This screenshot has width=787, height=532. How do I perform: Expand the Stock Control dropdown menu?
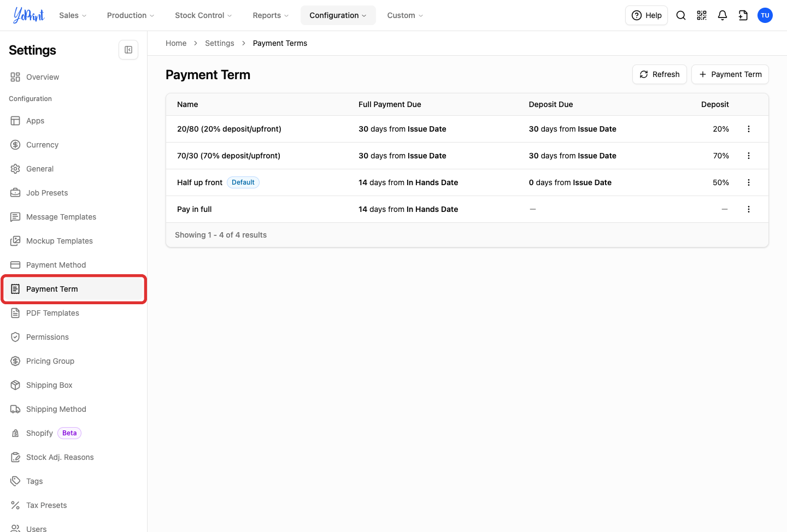click(x=203, y=15)
